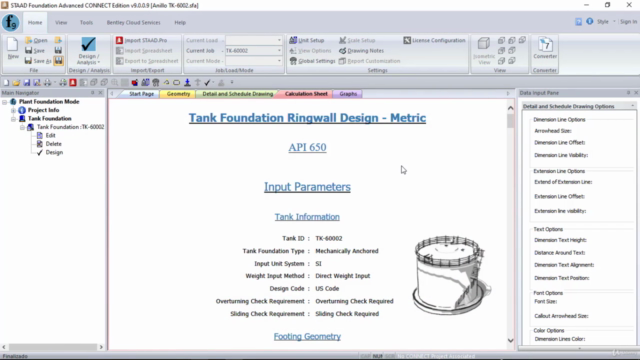Click the new document icon in quick toolbar
This screenshot has height=360, width=640.
6,82
